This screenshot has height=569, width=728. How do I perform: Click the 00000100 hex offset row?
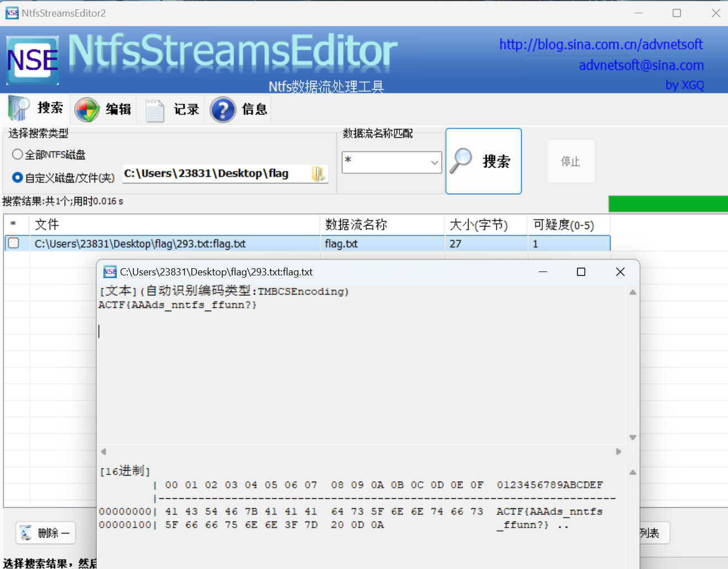[x=334, y=525]
